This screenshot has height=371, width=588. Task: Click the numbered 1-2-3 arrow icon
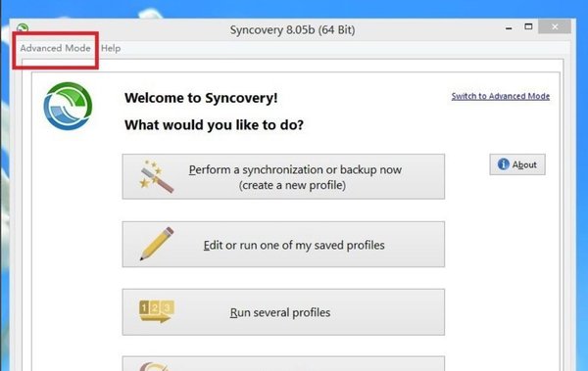[157, 311]
